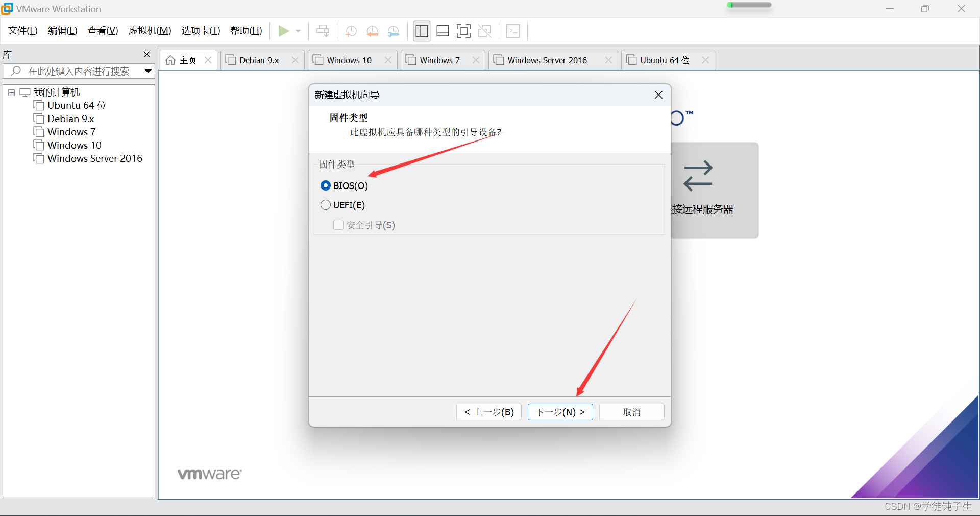Open the power options dropdown arrow
Screen dimensions: 980x516
click(298, 31)
